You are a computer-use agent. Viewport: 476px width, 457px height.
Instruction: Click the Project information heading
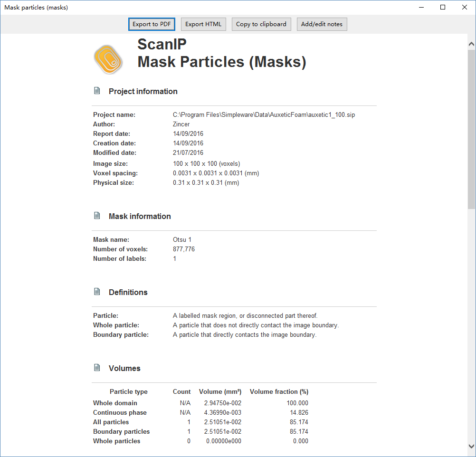click(x=143, y=91)
